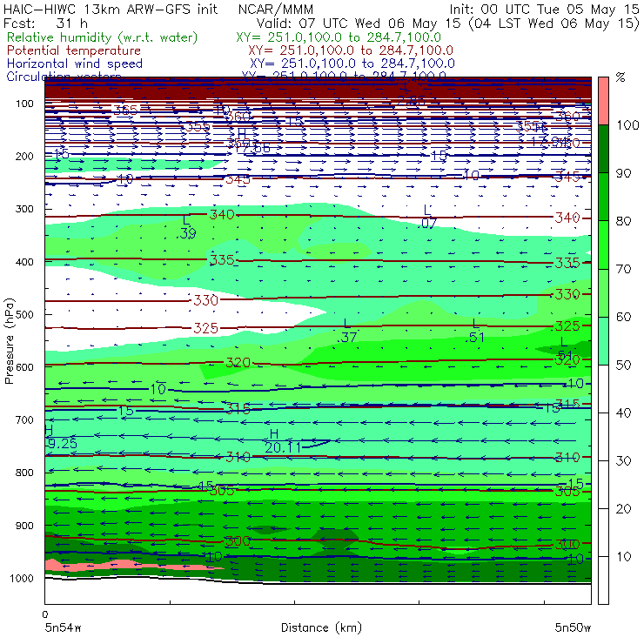Click the 80–90% green colorbar segment
The image size is (644, 644).
coord(603,197)
